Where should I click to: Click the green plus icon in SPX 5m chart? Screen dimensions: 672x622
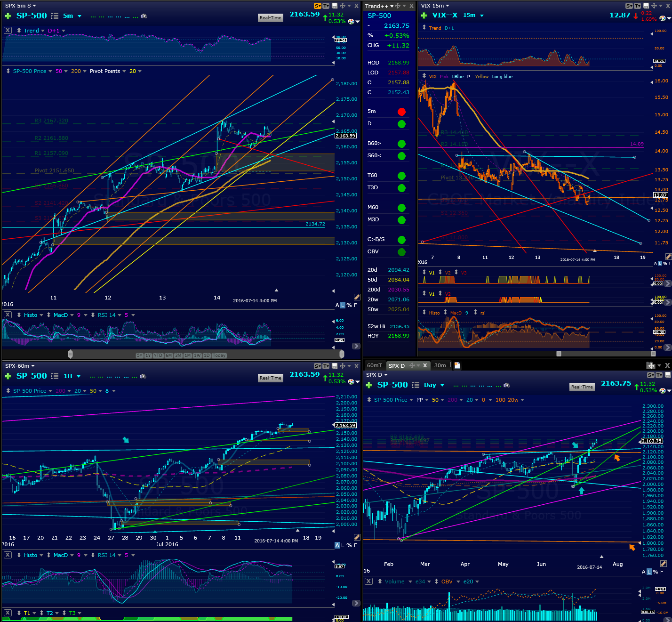pyautogui.click(x=8, y=16)
